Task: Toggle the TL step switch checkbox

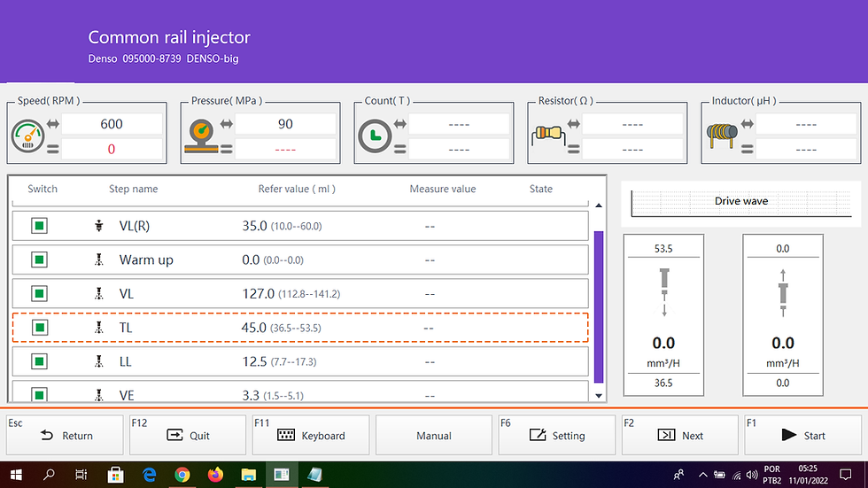Action: tap(39, 328)
